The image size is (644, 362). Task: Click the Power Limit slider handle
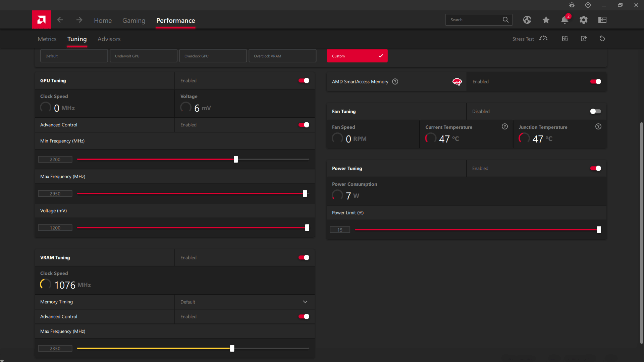(x=599, y=230)
